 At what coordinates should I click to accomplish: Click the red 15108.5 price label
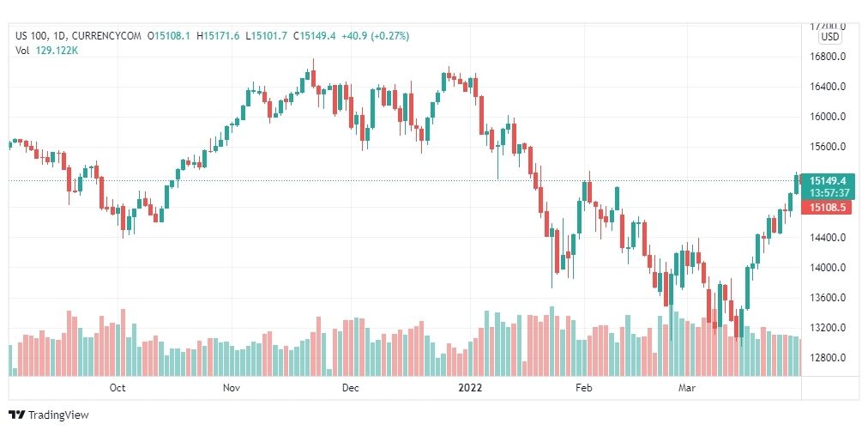[827, 208]
